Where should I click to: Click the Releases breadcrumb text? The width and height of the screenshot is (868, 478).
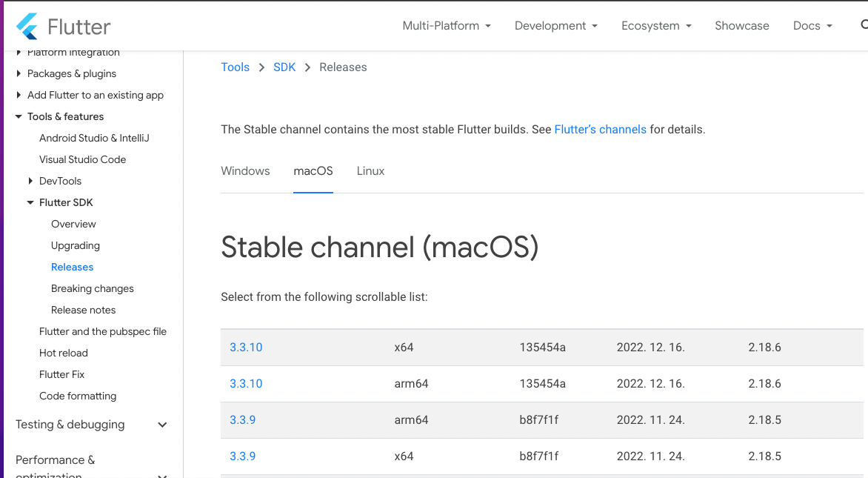coord(343,67)
